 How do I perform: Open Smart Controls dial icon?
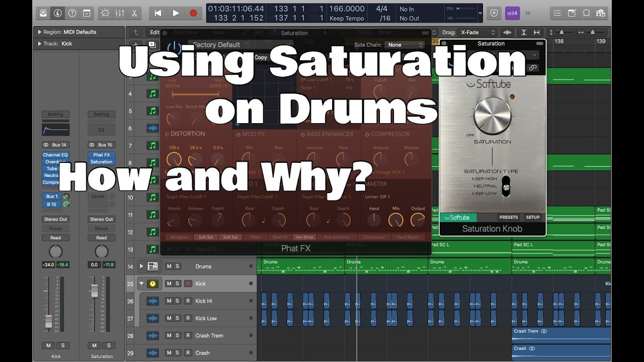(x=105, y=13)
